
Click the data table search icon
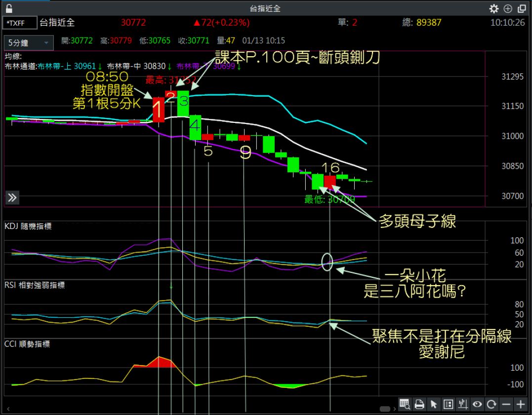point(405,405)
